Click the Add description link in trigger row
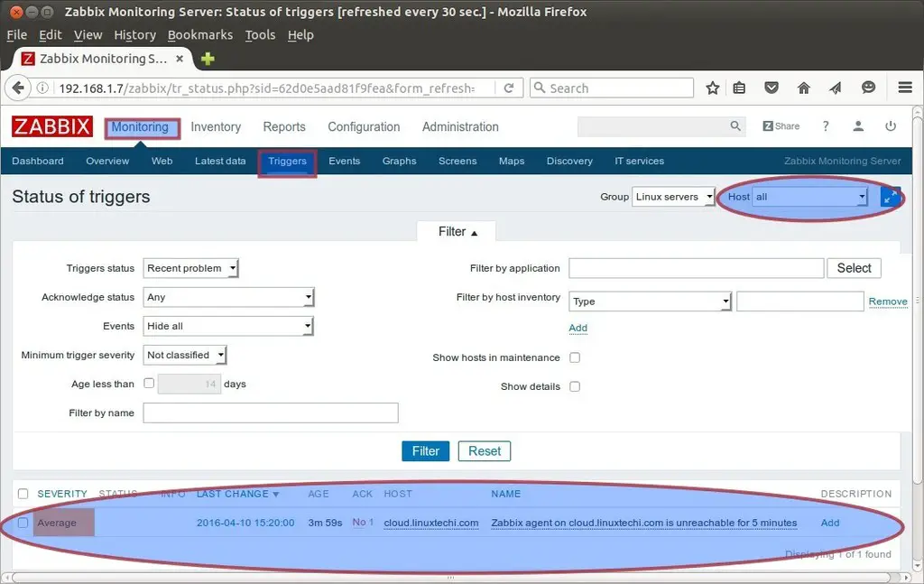This screenshot has height=584, width=924. coord(830,523)
